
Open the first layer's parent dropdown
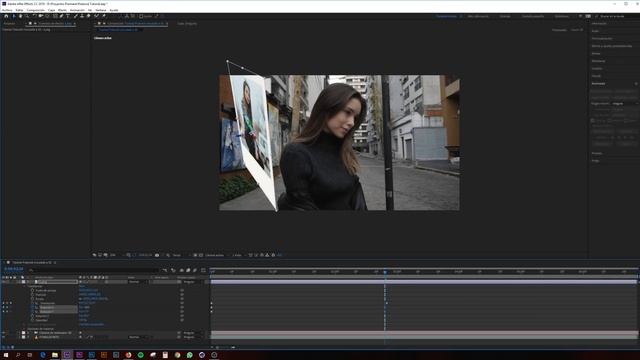193,282
